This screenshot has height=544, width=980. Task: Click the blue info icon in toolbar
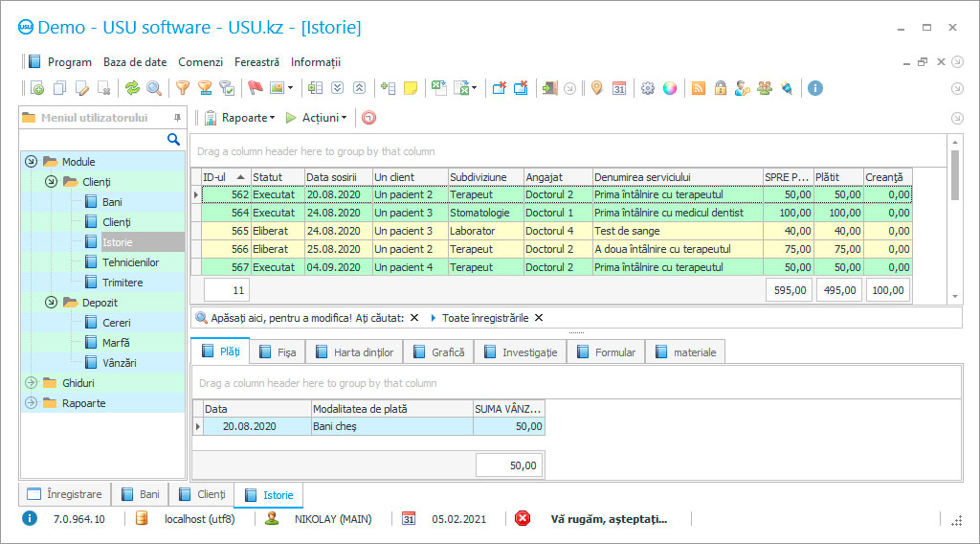pos(815,88)
